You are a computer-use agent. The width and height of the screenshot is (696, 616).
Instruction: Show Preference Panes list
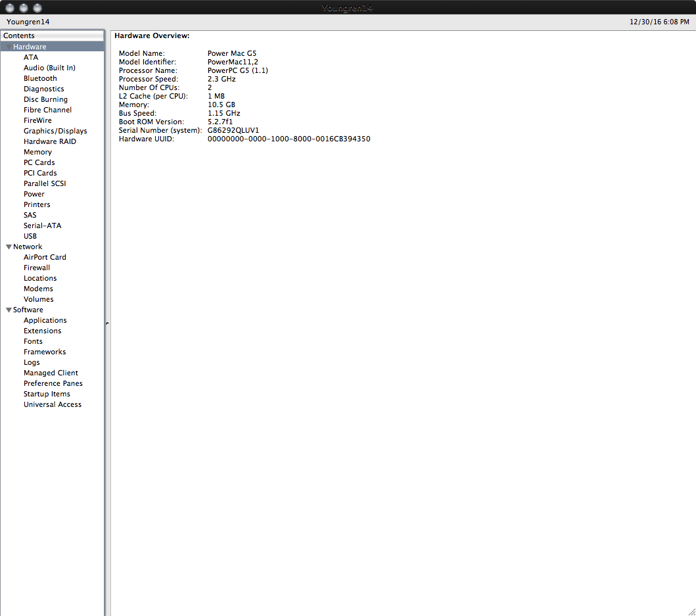tap(53, 383)
